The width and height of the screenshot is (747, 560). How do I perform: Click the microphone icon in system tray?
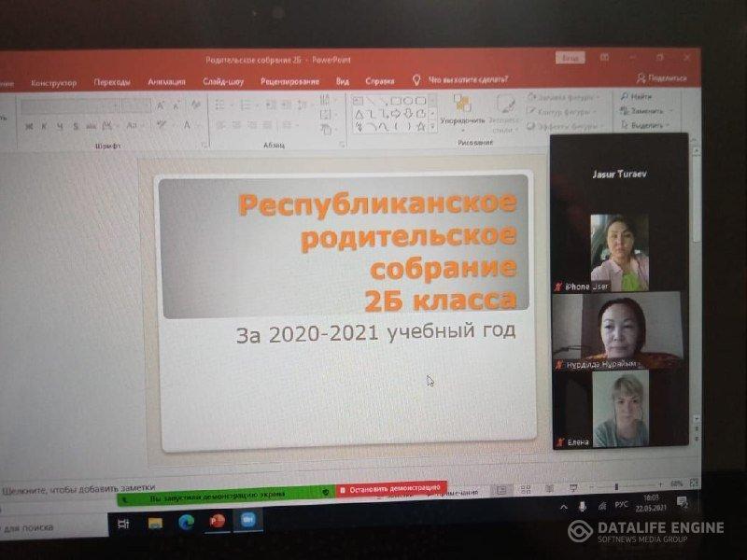[x=583, y=506]
